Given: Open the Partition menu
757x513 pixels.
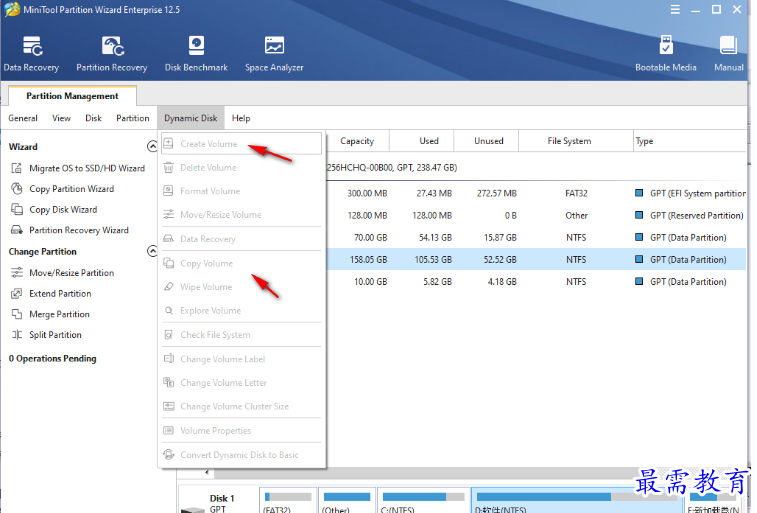Looking at the screenshot, I should point(133,118).
